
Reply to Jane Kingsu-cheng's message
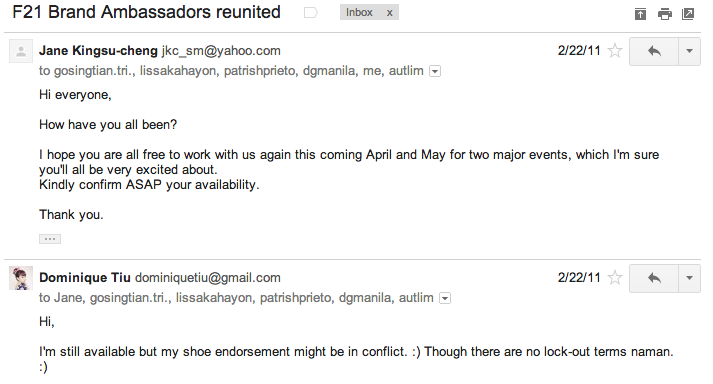click(654, 51)
